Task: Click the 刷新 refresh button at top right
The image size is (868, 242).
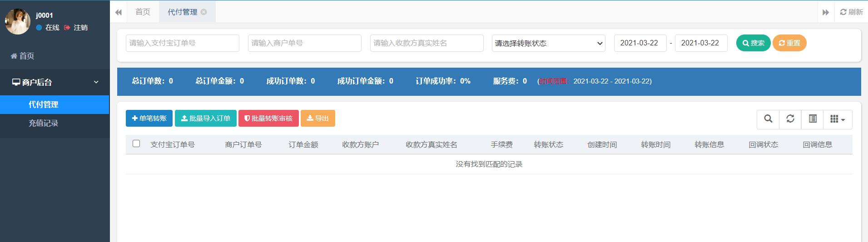Action: (x=851, y=12)
